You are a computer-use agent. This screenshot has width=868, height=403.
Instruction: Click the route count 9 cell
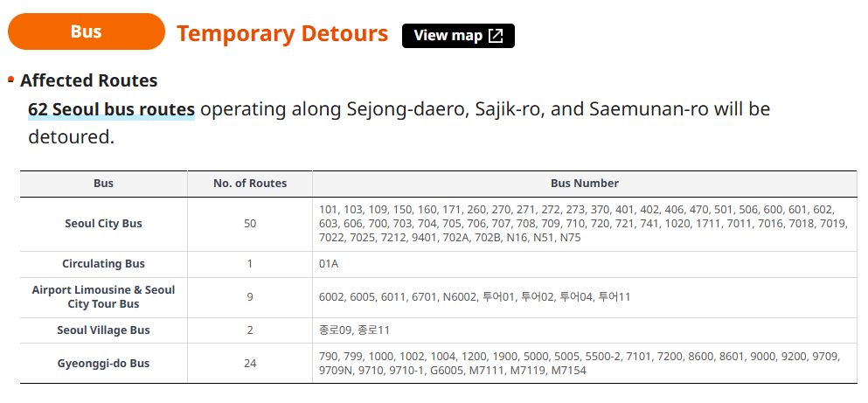pyautogui.click(x=250, y=297)
